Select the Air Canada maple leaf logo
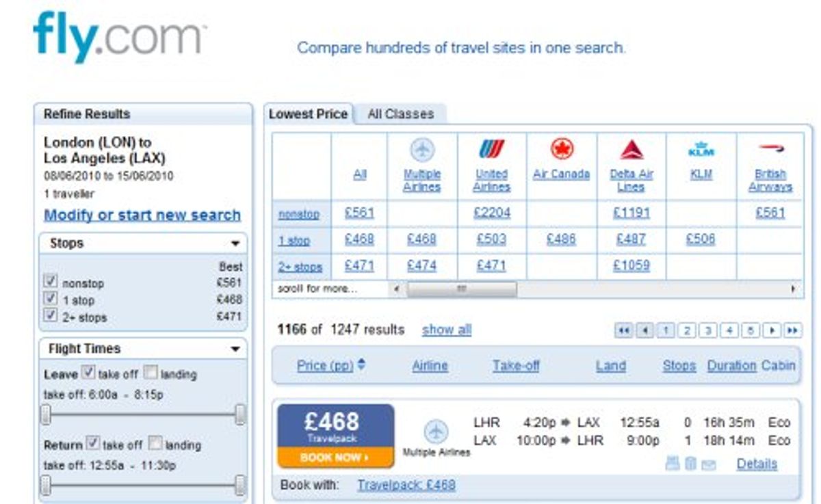Screen dimensions: 821x504 tap(563, 149)
